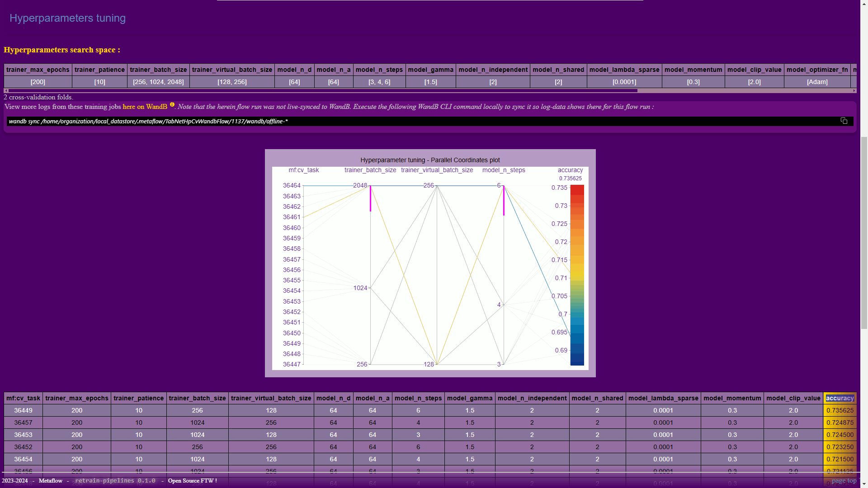This screenshot has height=488, width=868.
Task: Click the 'Open Source FTW !' footer link
Action: (192, 481)
